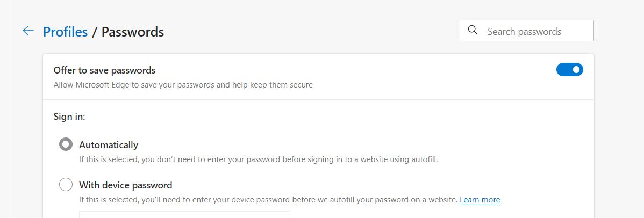Click the slash separator in the breadcrumb
This screenshot has height=218, width=644.
[95, 32]
